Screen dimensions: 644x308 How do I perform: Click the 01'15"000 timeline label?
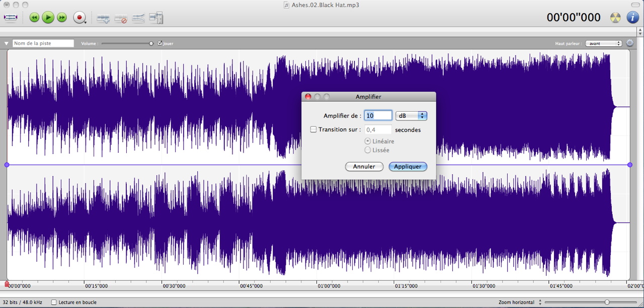[x=406, y=286]
